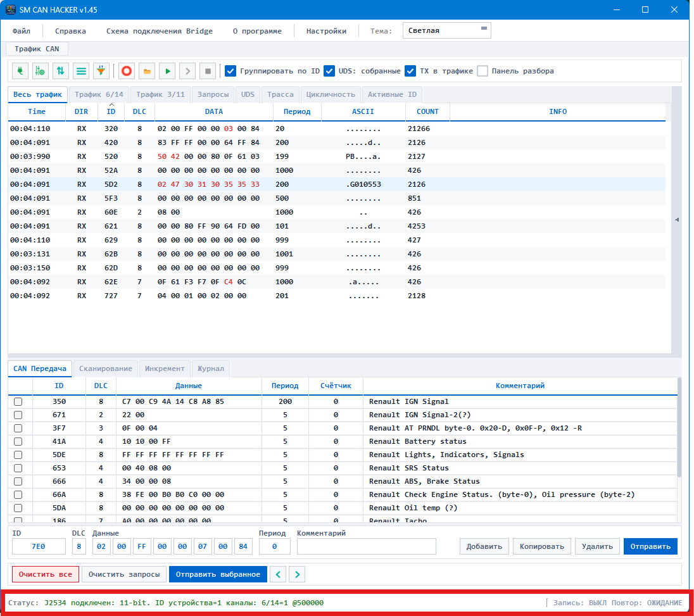Switch to the Цикличность tab
The height and width of the screenshot is (616, 694).
click(331, 94)
